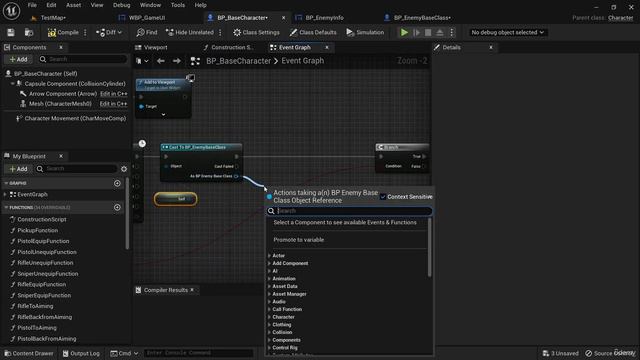
Task: Click the Save blueprint icon
Action: (11, 32)
